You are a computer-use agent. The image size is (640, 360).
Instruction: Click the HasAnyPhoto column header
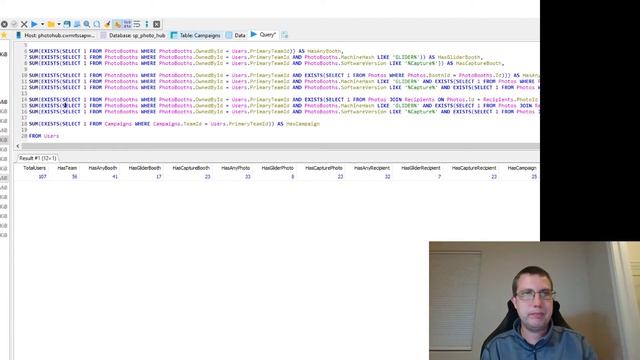point(236,168)
